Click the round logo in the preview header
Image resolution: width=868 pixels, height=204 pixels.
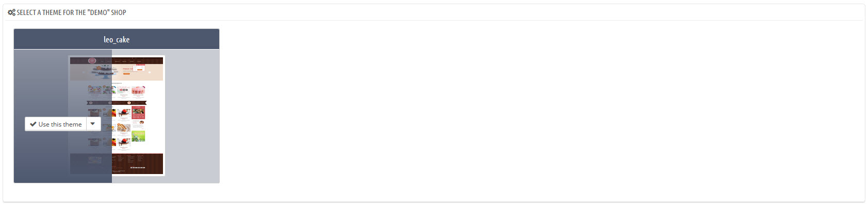click(92, 60)
